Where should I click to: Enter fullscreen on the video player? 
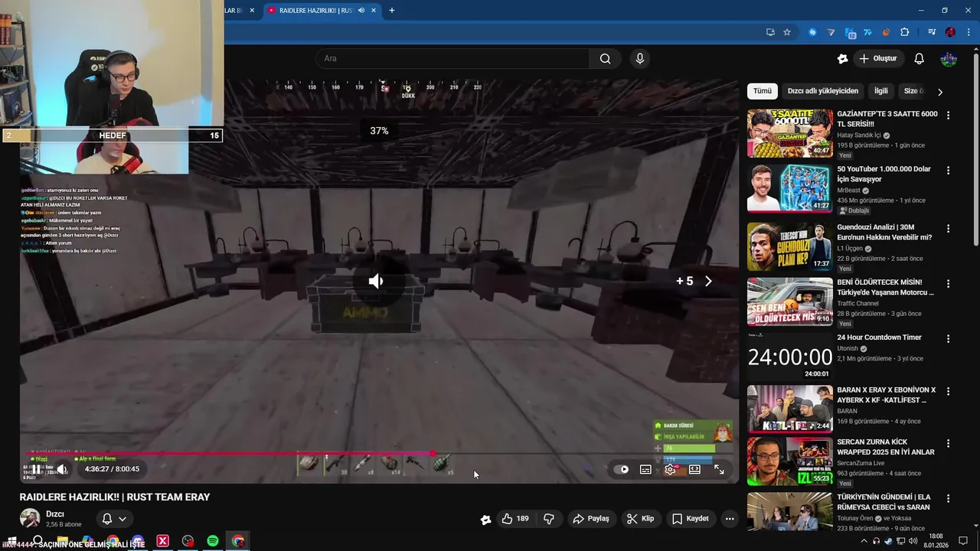(x=719, y=470)
